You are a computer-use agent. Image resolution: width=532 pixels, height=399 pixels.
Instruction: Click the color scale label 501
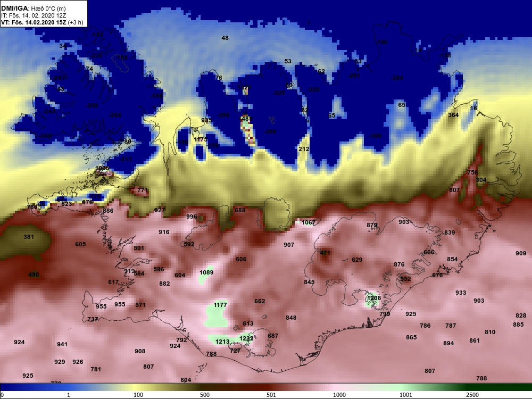point(271,395)
